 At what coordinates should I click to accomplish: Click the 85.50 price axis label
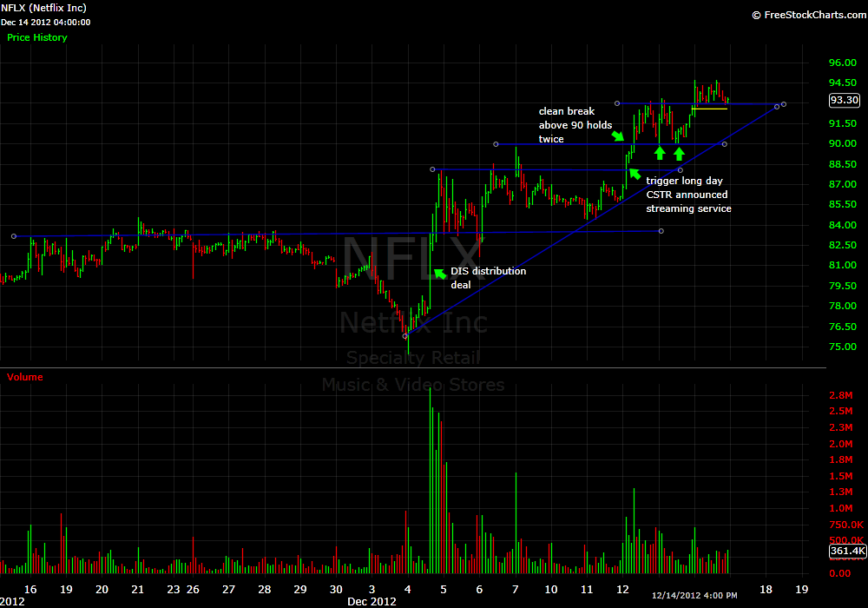(x=842, y=204)
